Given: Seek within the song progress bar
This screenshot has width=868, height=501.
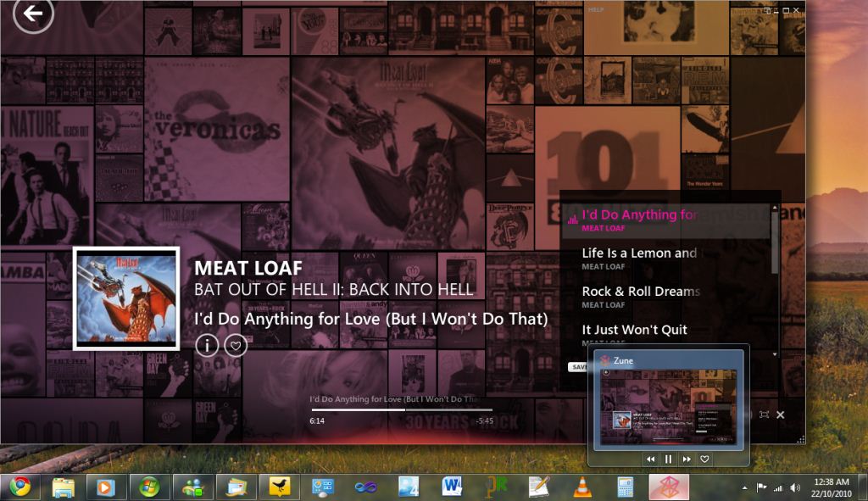Looking at the screenshot, I should [401, 409].
